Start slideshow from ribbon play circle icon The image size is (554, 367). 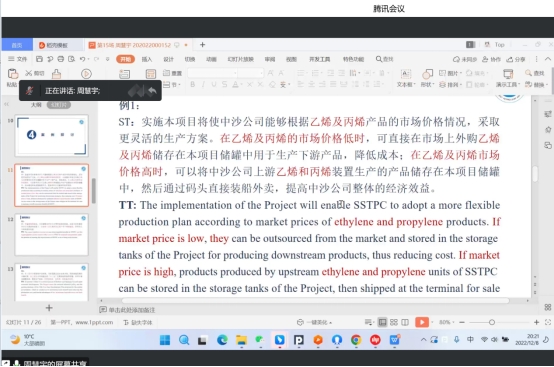[86, 74]
